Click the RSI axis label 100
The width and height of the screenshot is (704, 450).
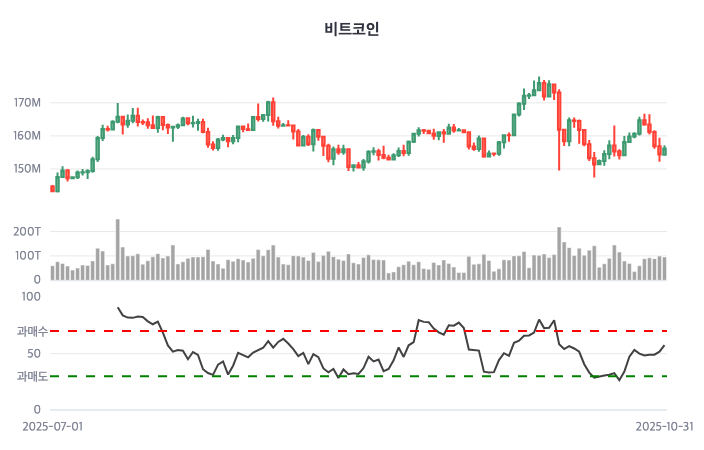pos(30,296)
